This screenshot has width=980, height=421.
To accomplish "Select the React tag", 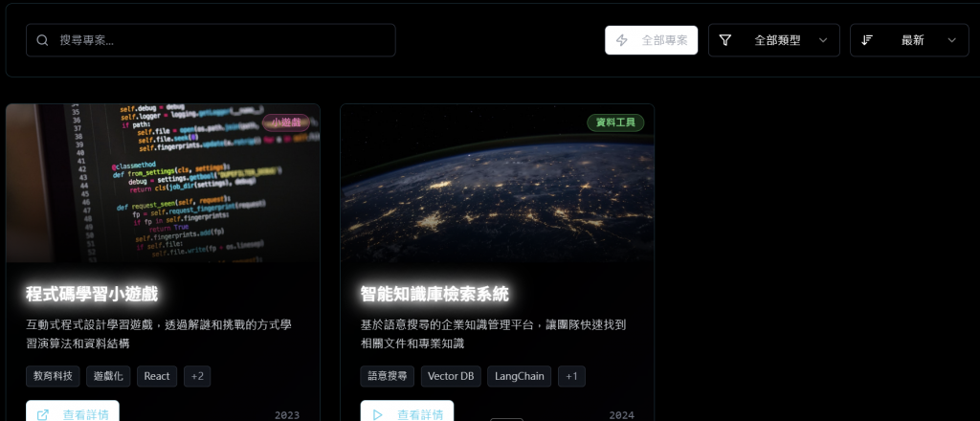I will pyautogui.click(x=157, y=377).
